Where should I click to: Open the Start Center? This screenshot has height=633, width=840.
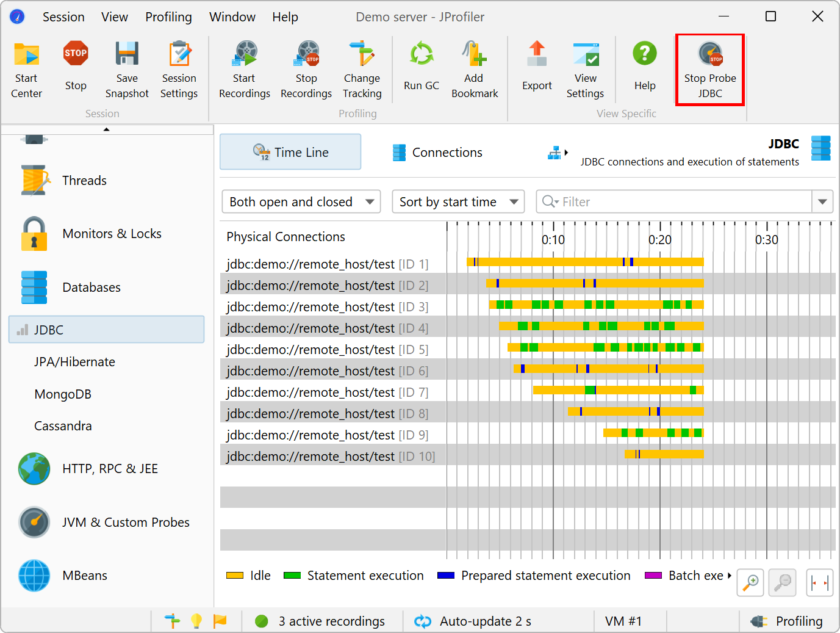pos(26,70)
